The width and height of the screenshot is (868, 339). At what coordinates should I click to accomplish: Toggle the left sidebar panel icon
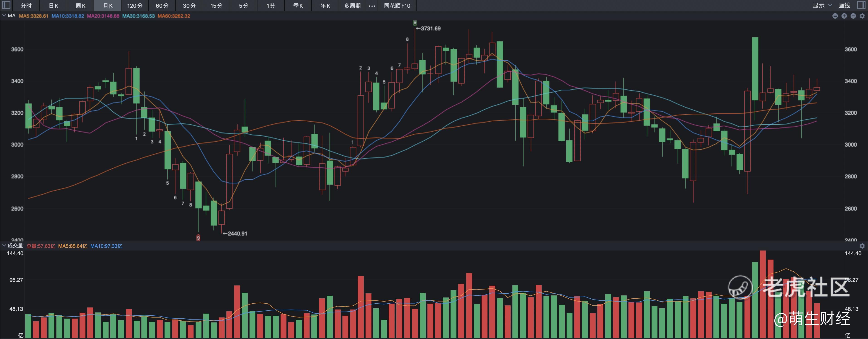(6, 5)
